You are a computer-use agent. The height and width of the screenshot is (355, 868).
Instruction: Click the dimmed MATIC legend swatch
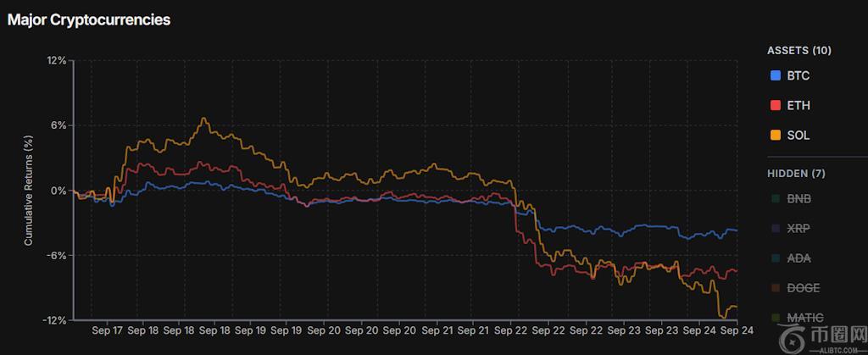coord(775,319)
